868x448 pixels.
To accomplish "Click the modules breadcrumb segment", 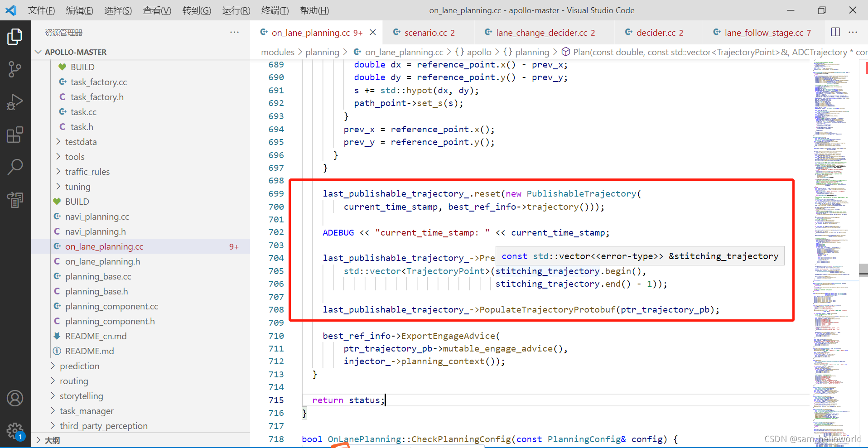I will point(278,52).
